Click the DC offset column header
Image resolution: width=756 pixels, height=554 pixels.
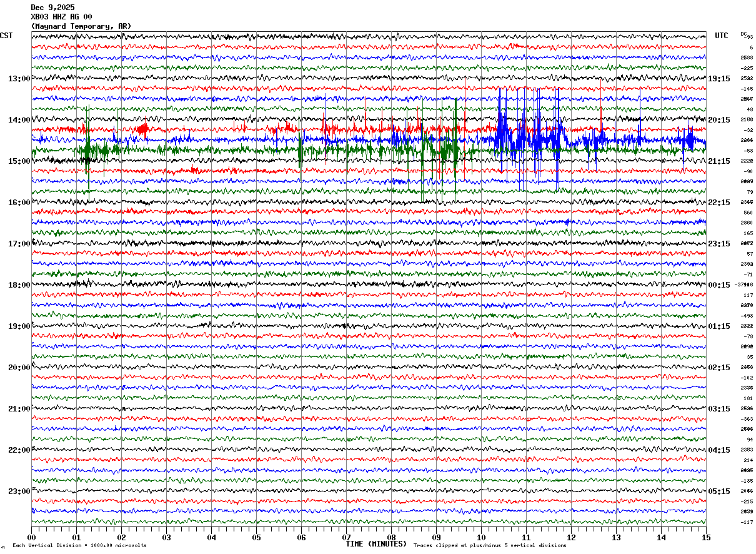[x=744, y=34]
